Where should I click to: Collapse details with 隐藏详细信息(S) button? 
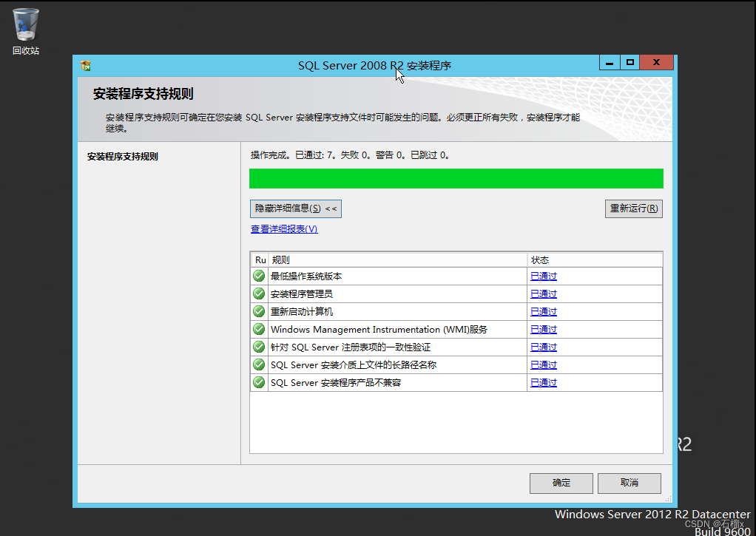pyautogui.click(x=296, y=208)
